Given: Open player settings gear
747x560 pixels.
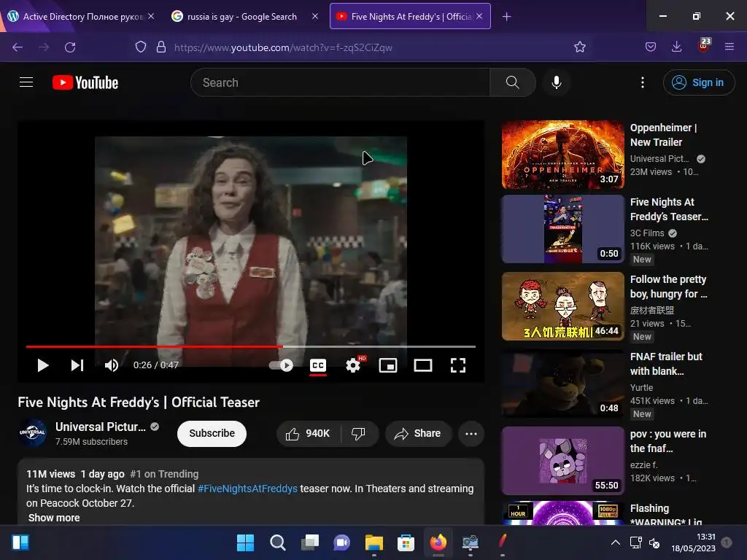Looking at the screenshot, I should point(354,365).
